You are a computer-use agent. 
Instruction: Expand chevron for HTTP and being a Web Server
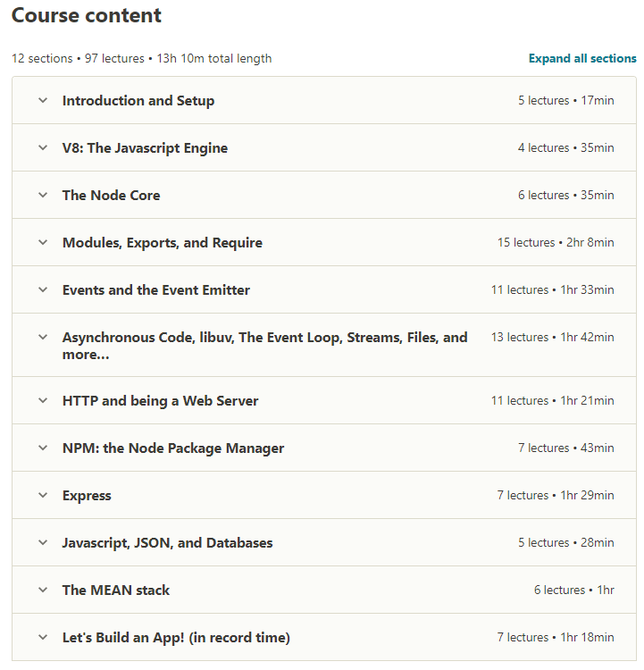[x=43, y=401]
